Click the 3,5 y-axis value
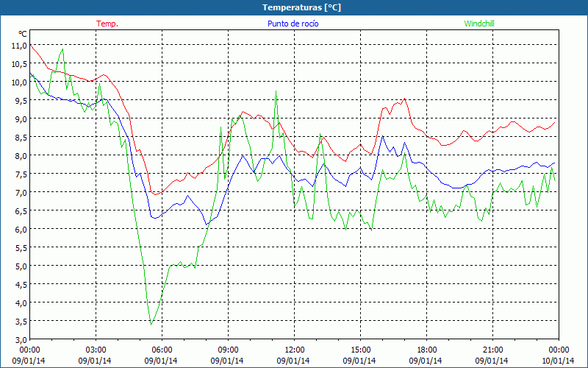This screenshot has width=588, height=368. [x=21, y=322]
